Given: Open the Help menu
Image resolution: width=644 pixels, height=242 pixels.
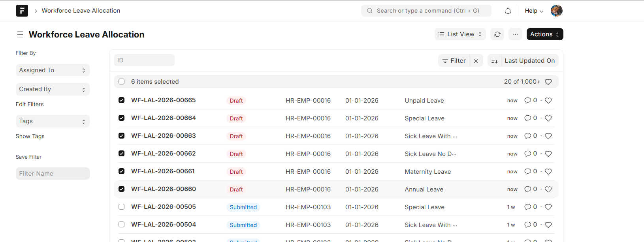Looking at the screenshot, I should click(x=534, y=11).
